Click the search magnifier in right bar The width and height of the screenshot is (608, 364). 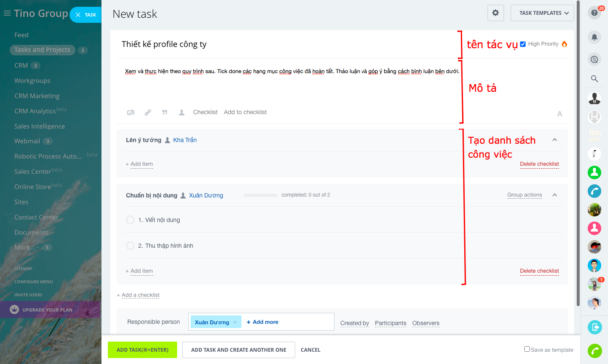[594, 79]
